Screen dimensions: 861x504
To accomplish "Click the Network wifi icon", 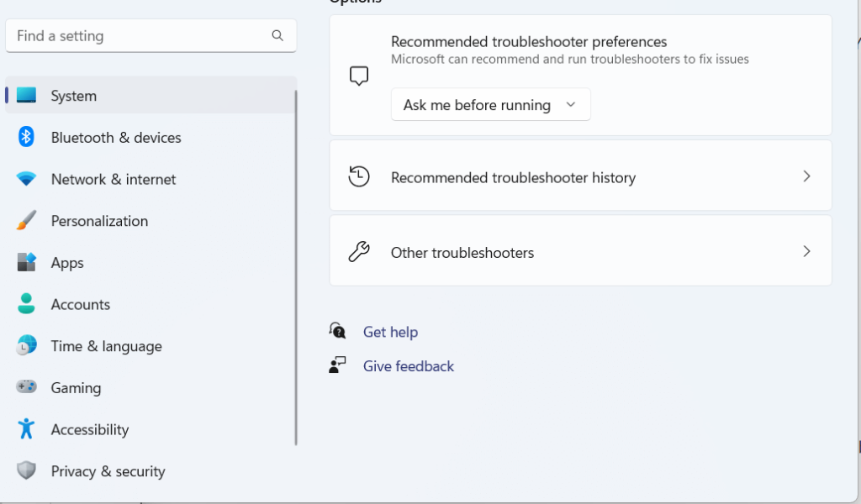I will (x=26, y=178).
